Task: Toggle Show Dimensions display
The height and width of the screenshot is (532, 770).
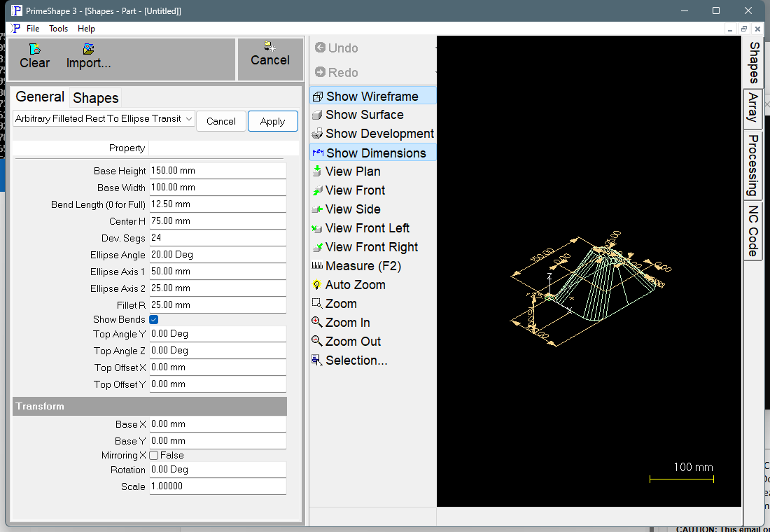Action: coord(372,153)
